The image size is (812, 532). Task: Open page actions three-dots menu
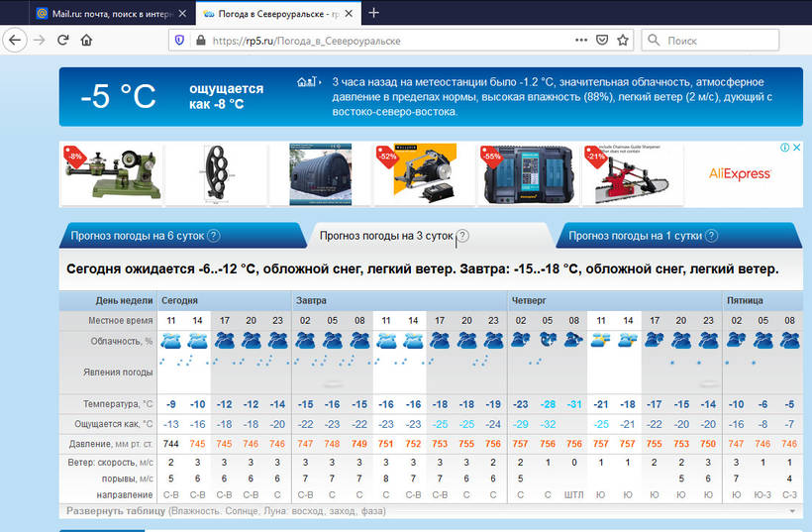(x=581, y=41)
